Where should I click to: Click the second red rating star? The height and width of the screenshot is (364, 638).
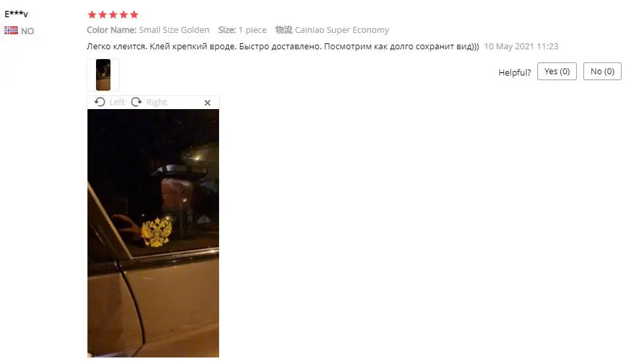(103, 15)
